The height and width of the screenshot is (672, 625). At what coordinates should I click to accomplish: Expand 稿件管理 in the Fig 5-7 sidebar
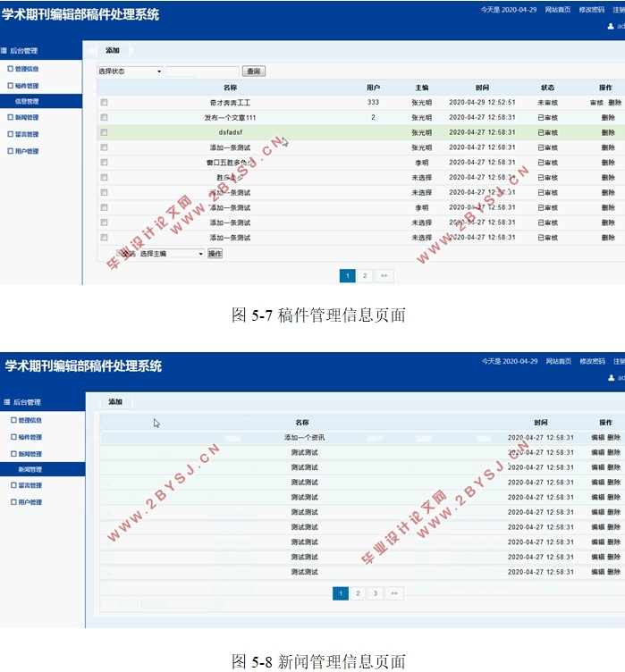click(x=27, y=86)
